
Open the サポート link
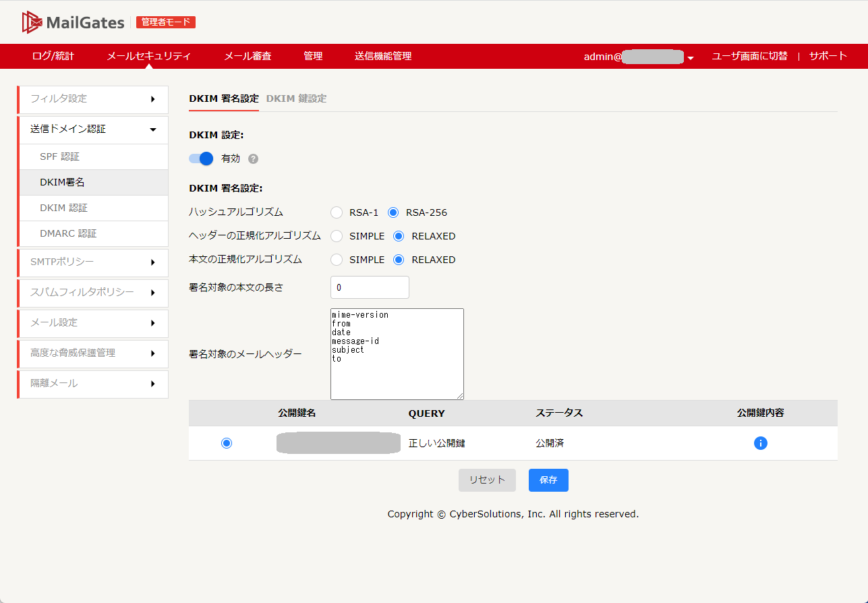click(828, 56)
